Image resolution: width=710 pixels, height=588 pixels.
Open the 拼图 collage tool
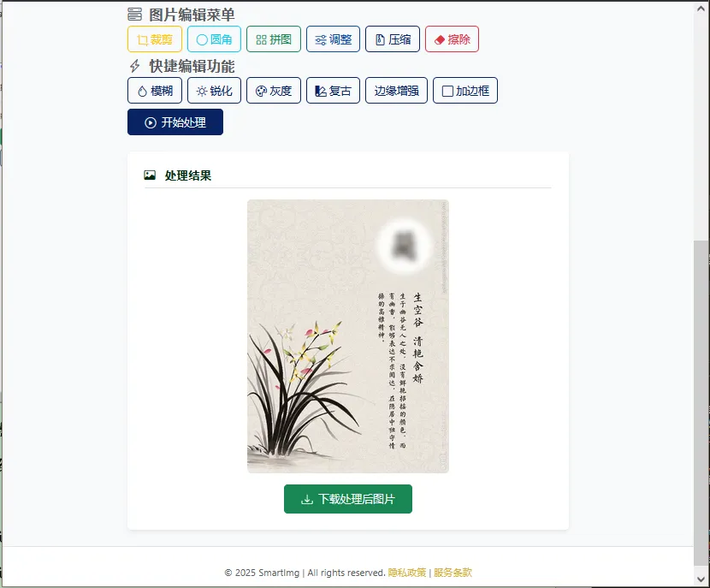[274, 39]
